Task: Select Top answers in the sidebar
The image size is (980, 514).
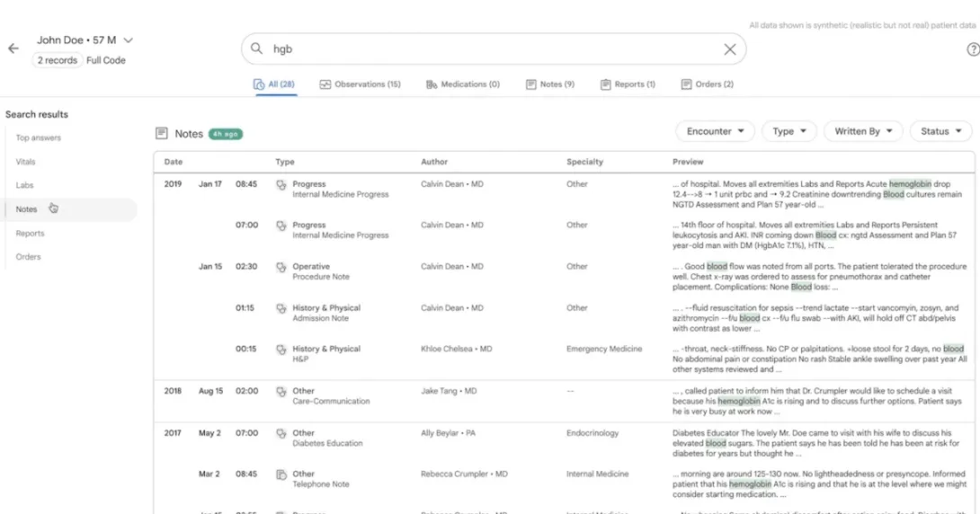Action: (x=39, y=137)
